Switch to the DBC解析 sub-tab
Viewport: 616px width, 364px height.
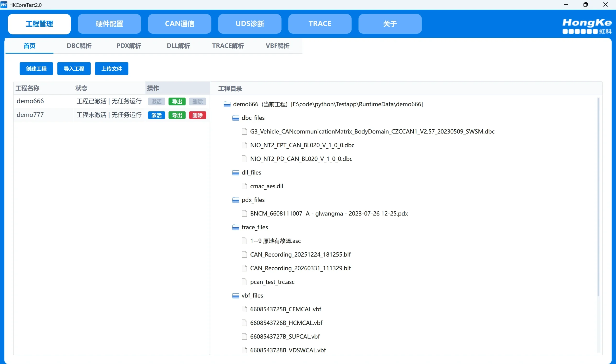pos(79,46)
